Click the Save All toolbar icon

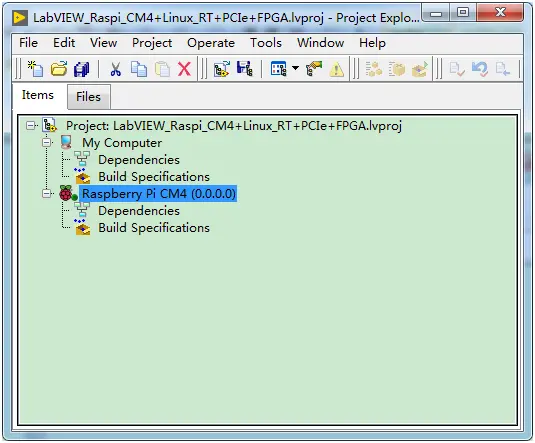pos(82,69)
